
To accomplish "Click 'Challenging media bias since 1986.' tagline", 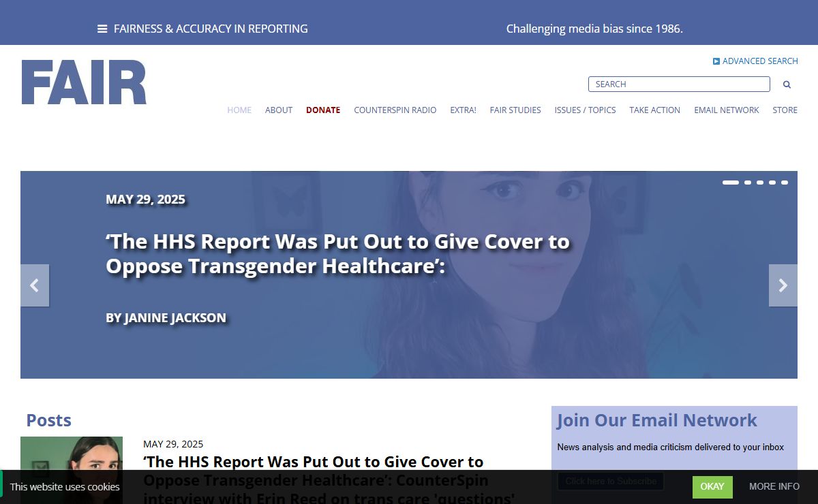I will tap(594, 29).
